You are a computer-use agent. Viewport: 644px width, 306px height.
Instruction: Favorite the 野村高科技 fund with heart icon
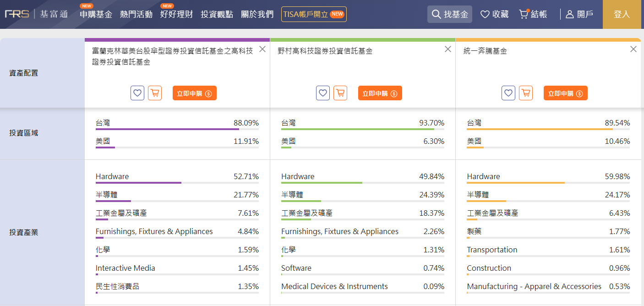point(323,93)
